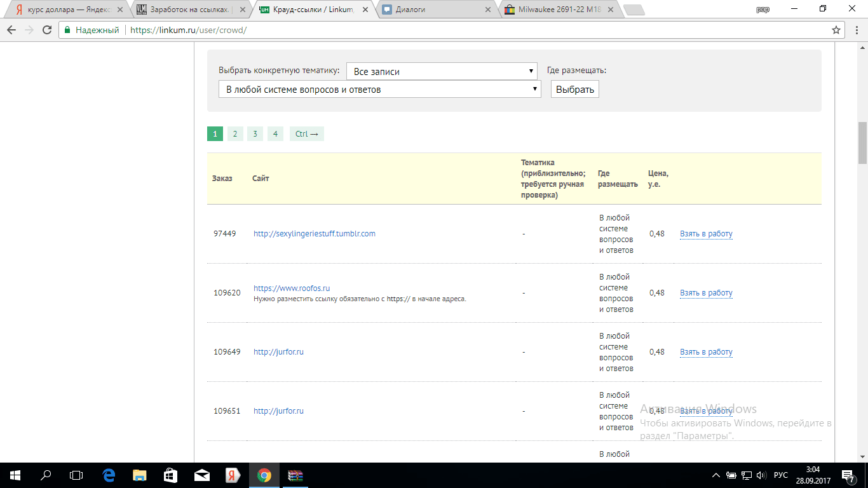Image resolution: width=868 pixels, height=488 pixels.
Task: Take order 109620 via 'Взять в работу'
Action: pyautogui.click(x=706, y=293)
